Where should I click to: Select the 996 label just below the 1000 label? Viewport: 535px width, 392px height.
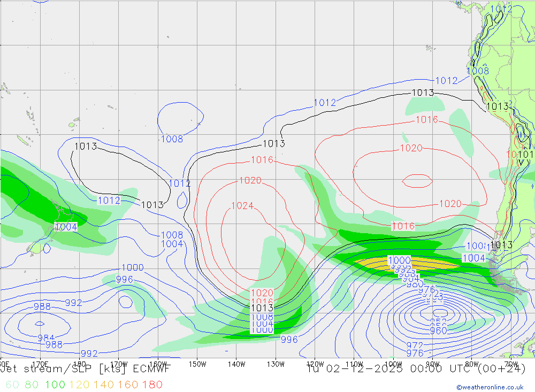pos(125,279)
